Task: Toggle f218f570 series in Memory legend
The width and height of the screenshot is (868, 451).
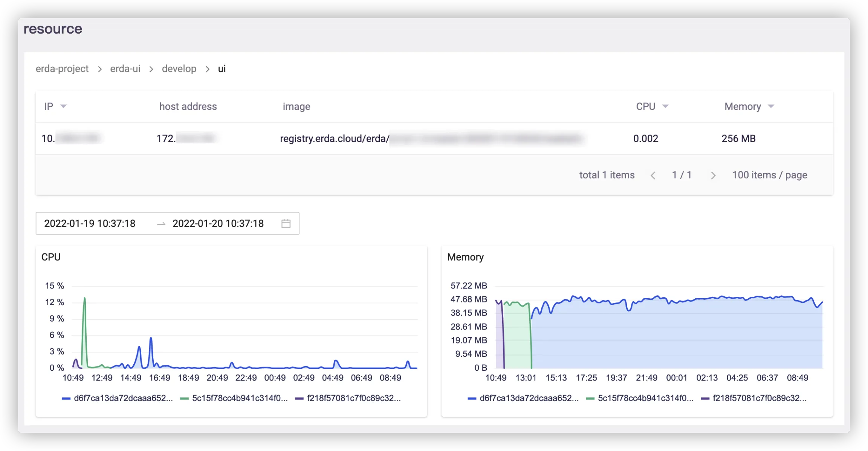Action: point(753,398)
